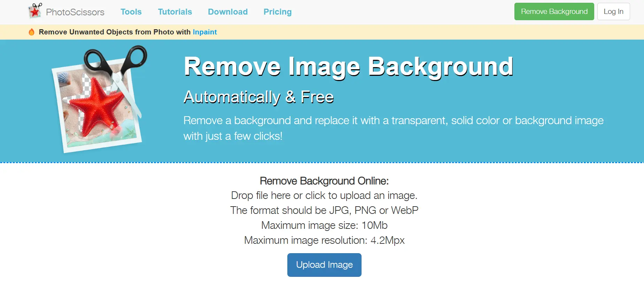644x281 pixels.
Task: Click the "Maximum image size: 10Mb" line
Action: pyautogui.click(x=324, y=225)
